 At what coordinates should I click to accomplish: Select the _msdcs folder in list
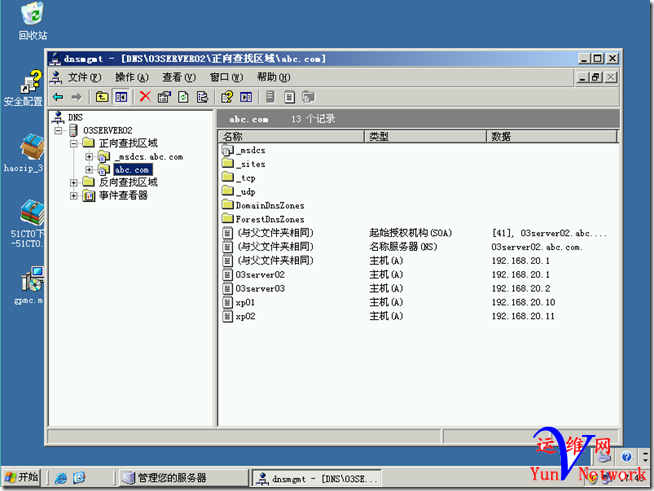tap(250, 150)
